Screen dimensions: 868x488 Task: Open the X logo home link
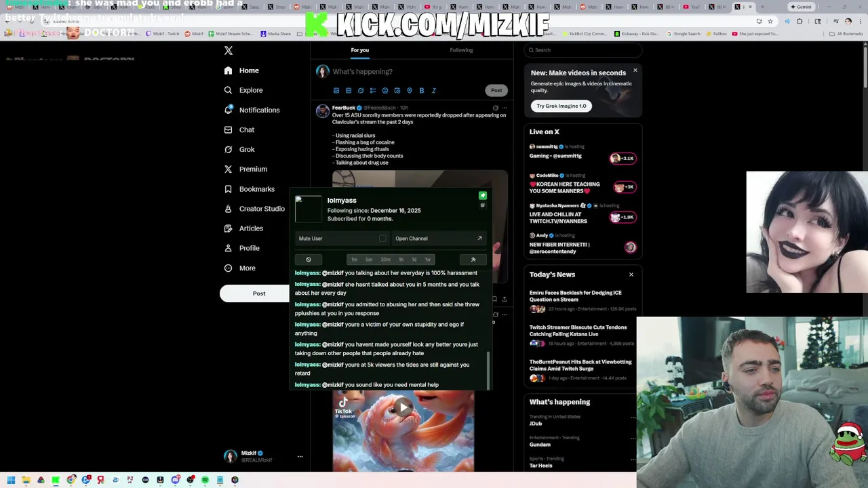[x=229, y=50]
